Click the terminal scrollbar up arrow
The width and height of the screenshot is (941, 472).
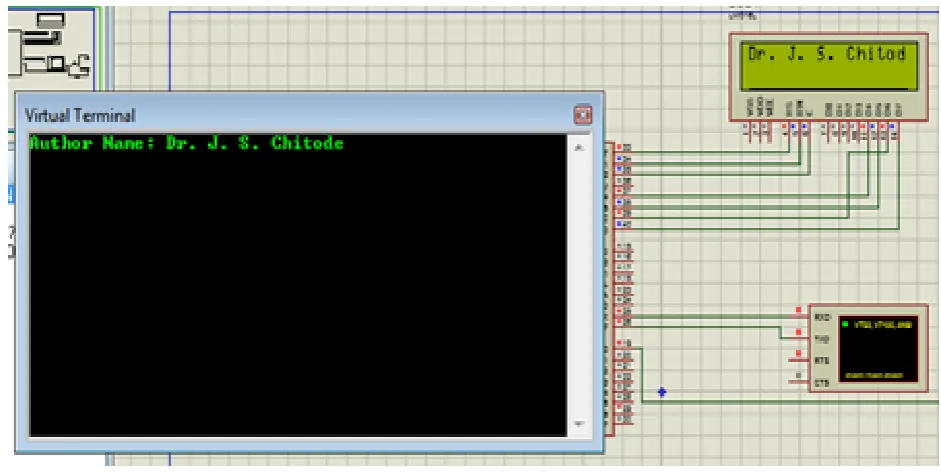579,148
